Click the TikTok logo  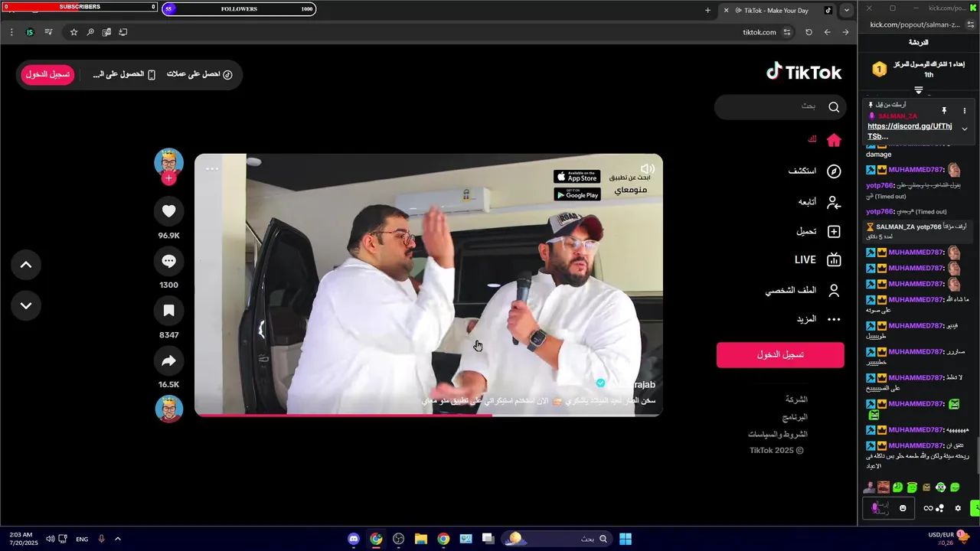(804, 72)
